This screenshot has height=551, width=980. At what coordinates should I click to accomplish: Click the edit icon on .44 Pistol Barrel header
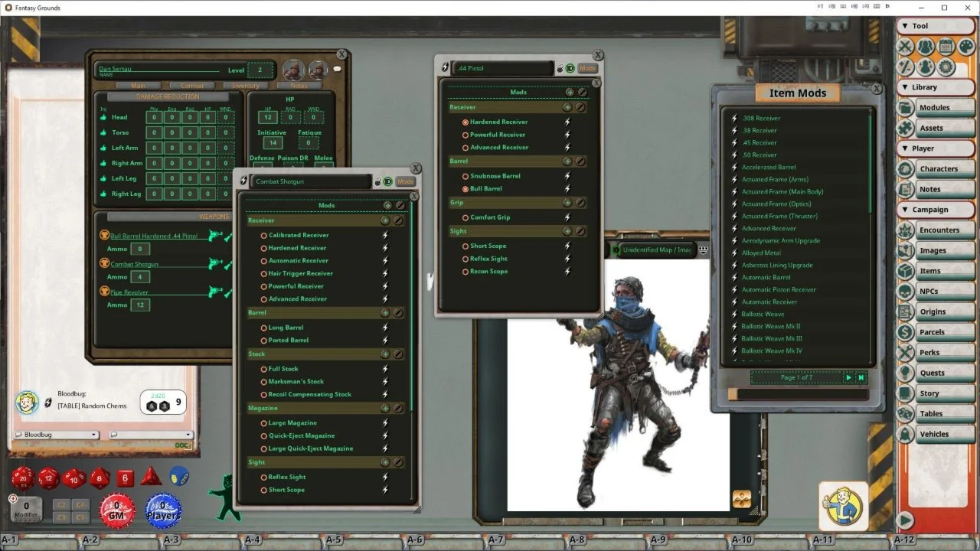580,161
